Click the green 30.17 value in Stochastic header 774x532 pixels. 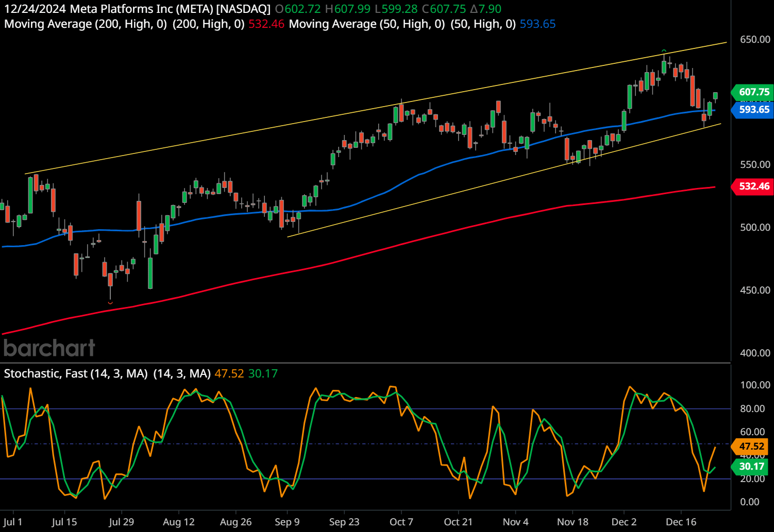pyautogui.click(x=263, y=373)
